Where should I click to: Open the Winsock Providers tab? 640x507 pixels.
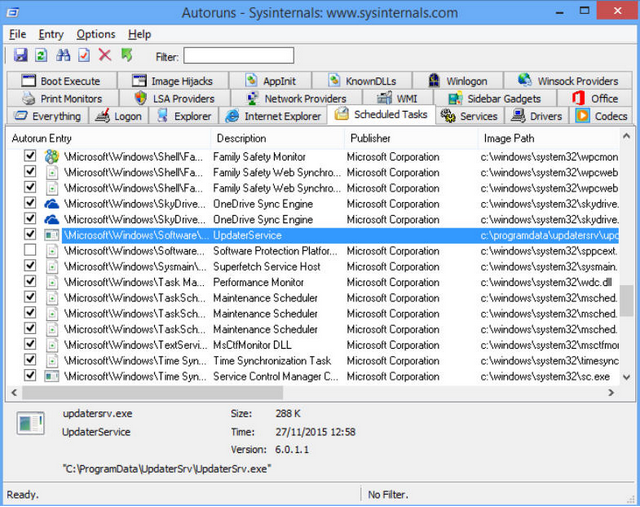(x=568, y=81)
